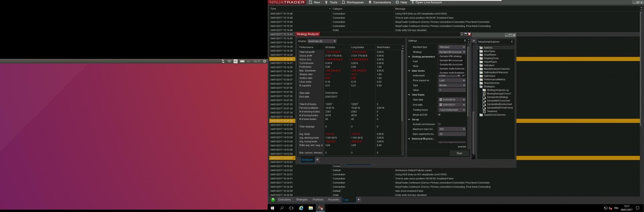Open File Explorer from the taskbar
644x212 pixels.
click(x=311, y=208)
